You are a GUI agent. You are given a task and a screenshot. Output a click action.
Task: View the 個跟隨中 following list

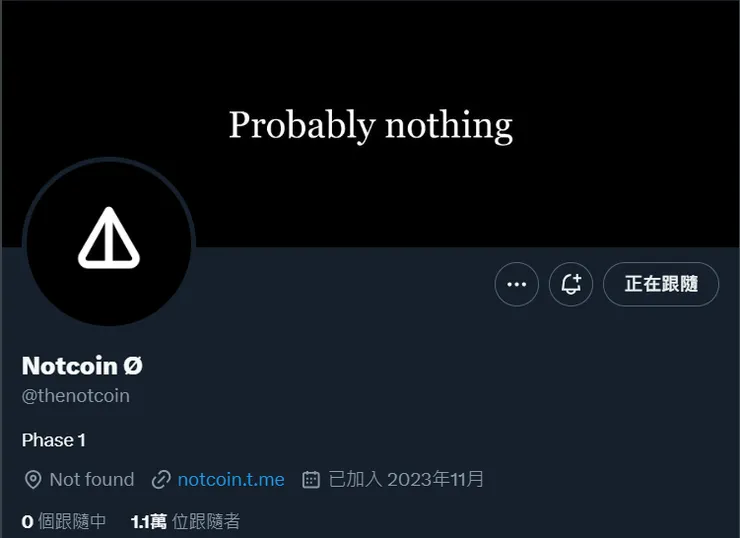72,521
